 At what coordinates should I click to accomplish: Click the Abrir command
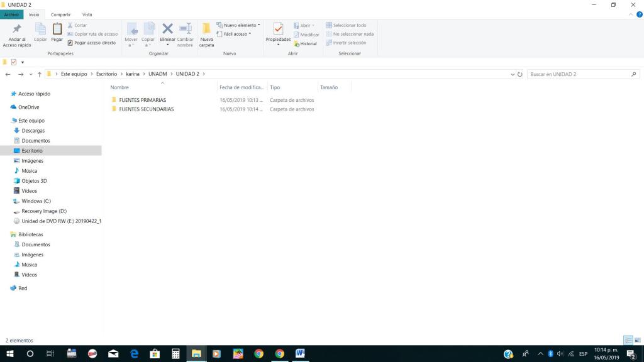point(304,25)
